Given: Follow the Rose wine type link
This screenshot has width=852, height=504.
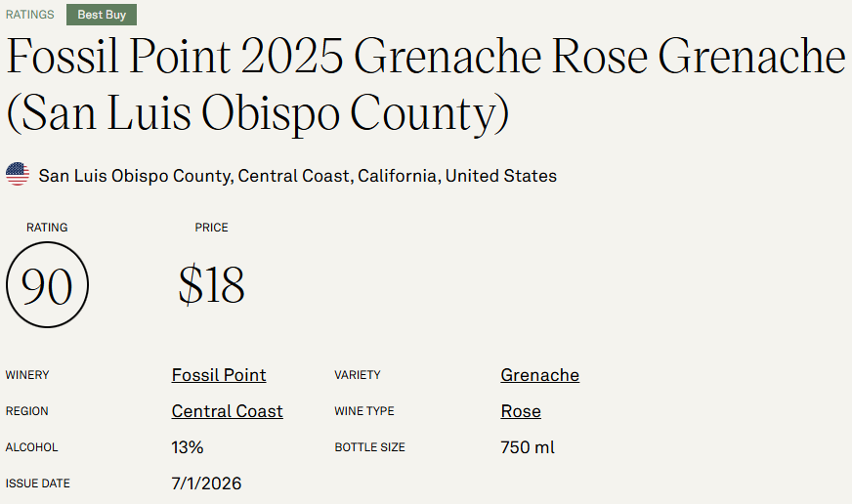Looking at the screenshot, I should [x=521, y=411].
